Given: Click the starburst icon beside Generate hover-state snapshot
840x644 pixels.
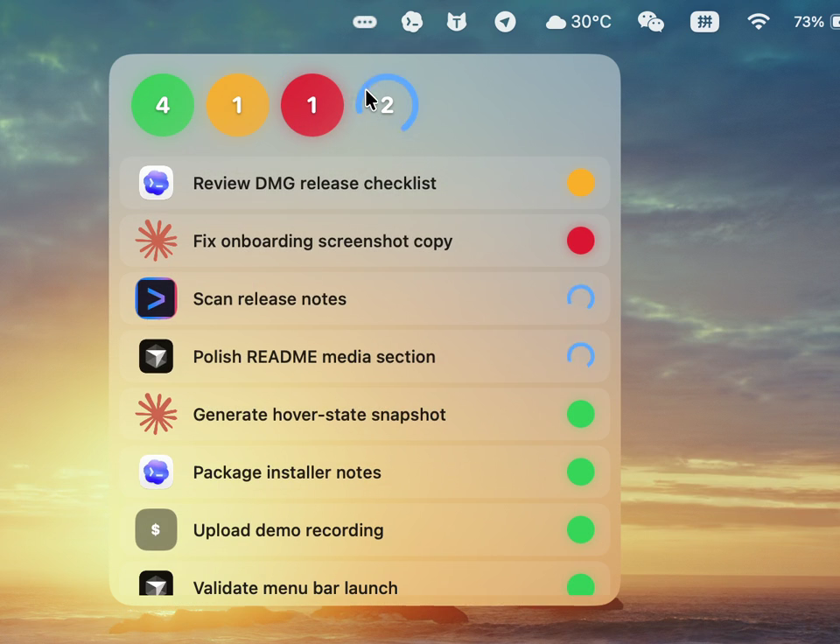Looking at the screenshot, I should (x=156, y=414).
